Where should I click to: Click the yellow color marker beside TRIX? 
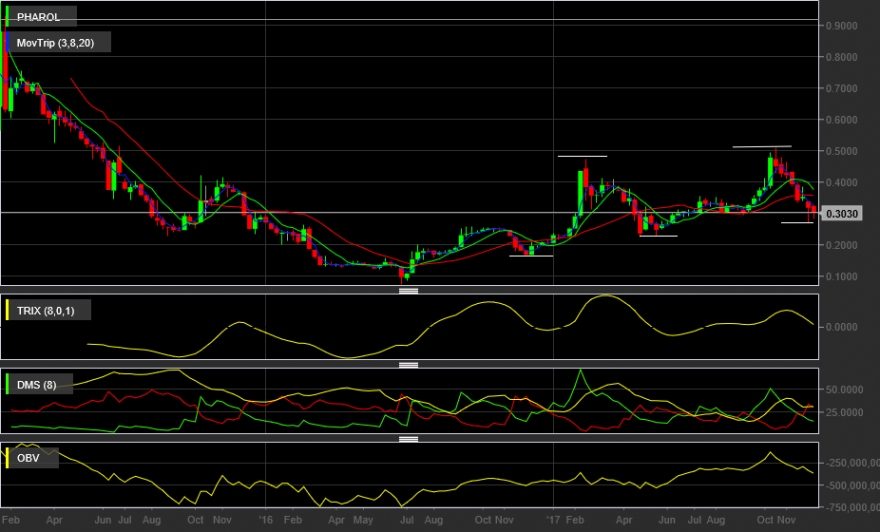(7, 310)
